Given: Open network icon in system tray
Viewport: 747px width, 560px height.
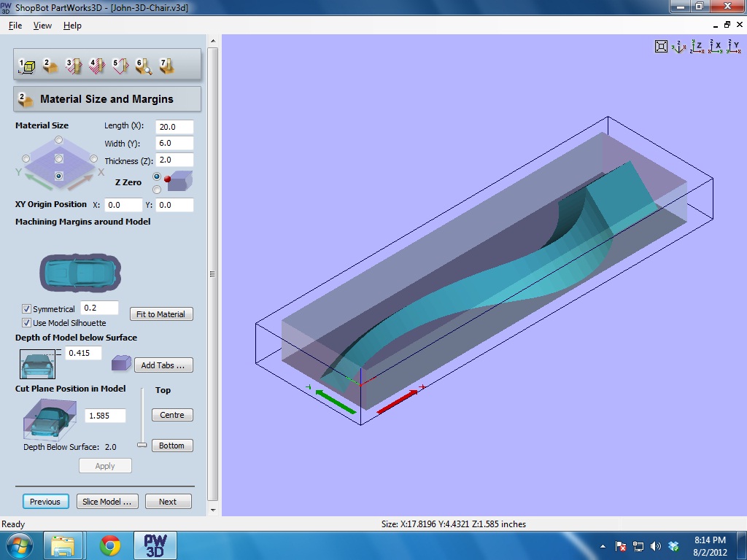Looking at the screenshot, I should click(638, 546).
